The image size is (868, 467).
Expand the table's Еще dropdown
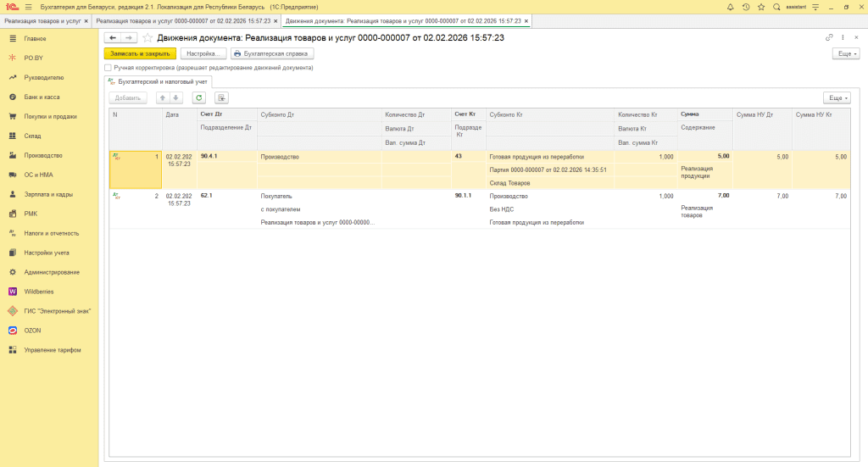[836, 97]
